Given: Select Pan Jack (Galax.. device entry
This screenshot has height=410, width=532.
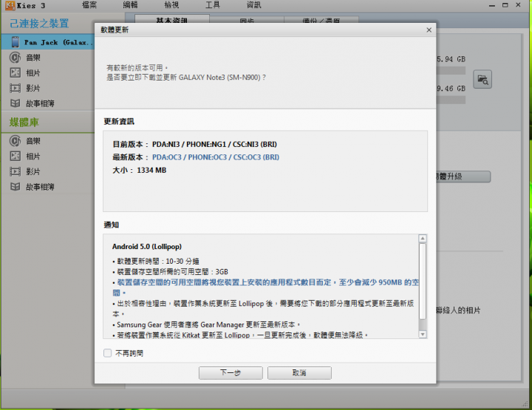Looking at the screenshot, I should 48,42.
